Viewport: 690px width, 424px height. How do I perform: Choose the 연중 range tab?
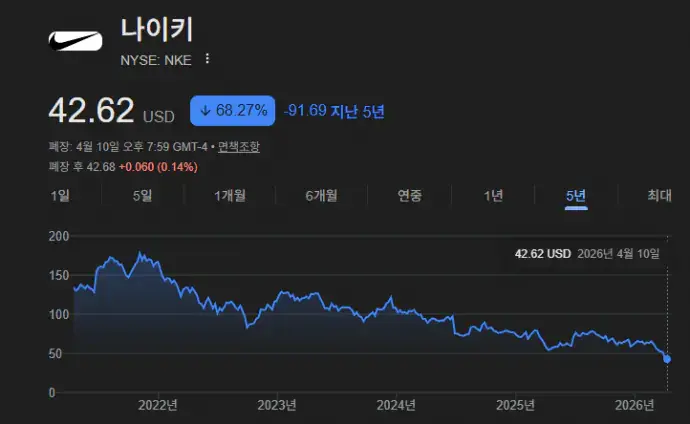[x=410, y=195]
